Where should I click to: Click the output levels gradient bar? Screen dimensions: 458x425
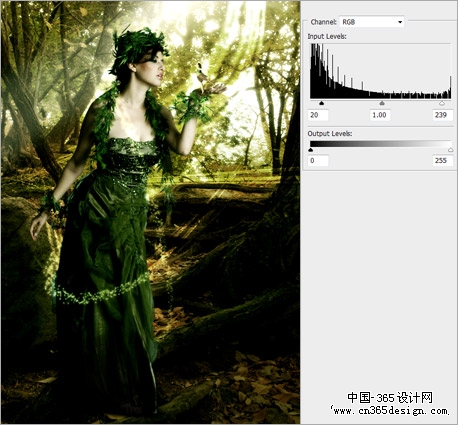point(381,144)
